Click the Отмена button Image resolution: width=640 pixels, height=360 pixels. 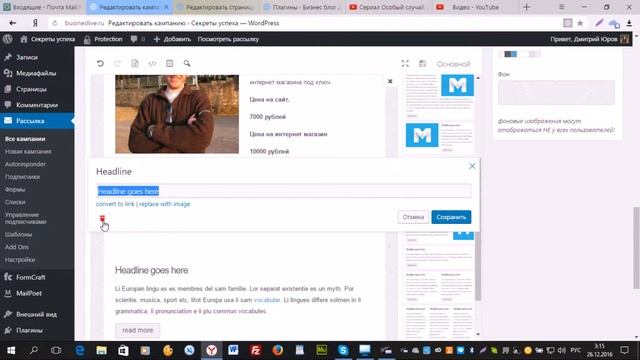tap(413, 217)
